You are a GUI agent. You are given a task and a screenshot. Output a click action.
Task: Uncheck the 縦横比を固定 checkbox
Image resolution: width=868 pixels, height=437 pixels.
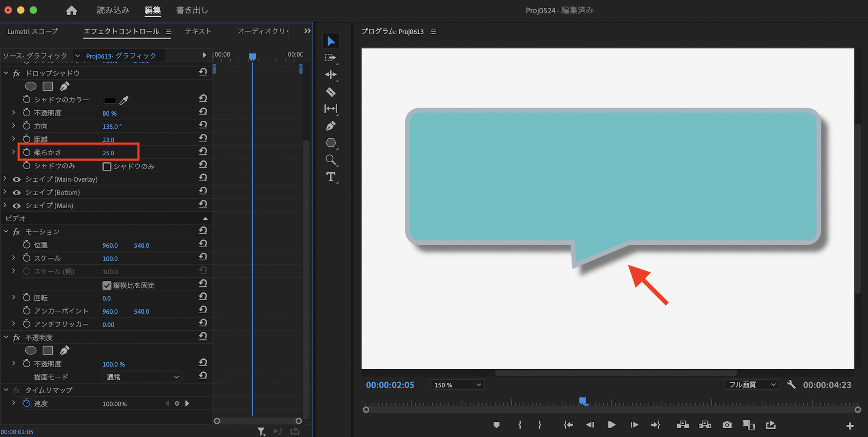107,285
